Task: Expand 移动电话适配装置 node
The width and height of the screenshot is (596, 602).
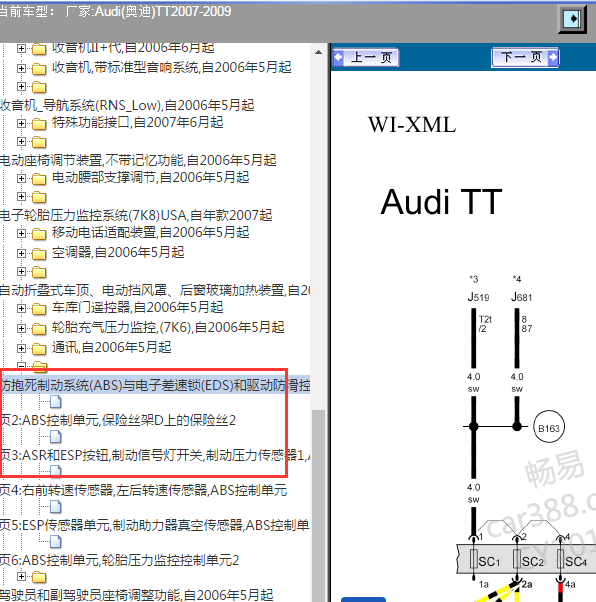Action: click(22, 233)
